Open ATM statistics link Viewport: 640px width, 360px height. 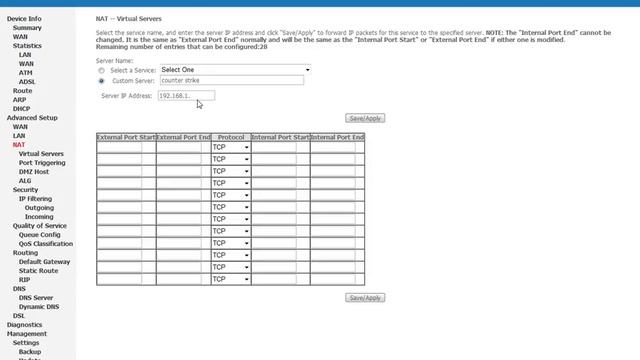25,73
